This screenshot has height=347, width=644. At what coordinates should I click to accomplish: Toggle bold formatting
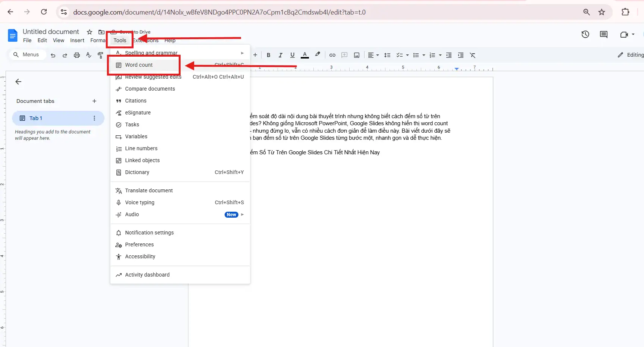pos(268,55)
